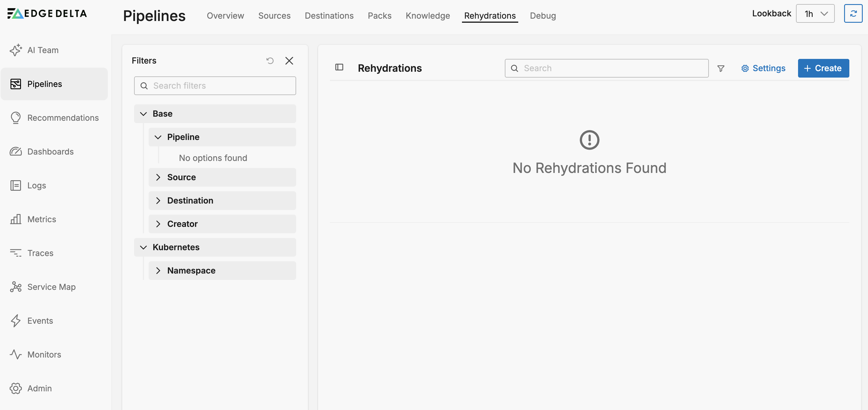
Task: Click the Create button
Action: click(823, 68)
